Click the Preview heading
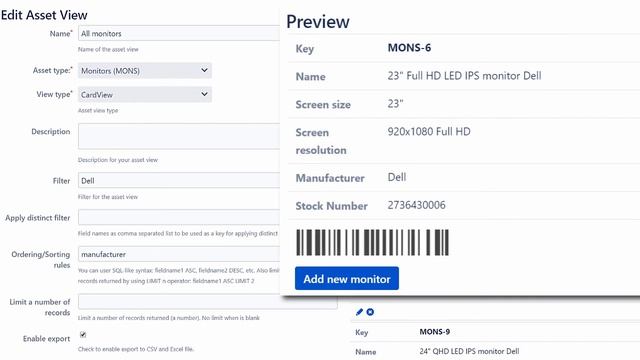 318,22
